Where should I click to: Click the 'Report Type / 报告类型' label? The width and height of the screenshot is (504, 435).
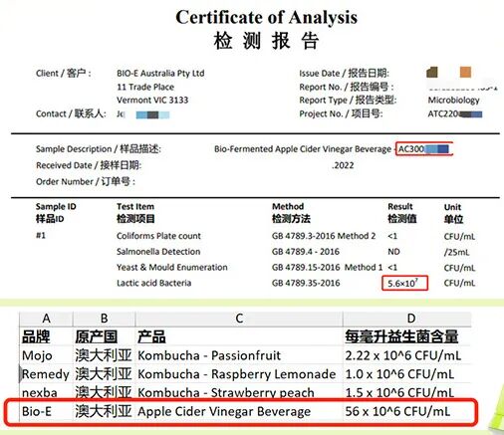[x=348, y=101]
